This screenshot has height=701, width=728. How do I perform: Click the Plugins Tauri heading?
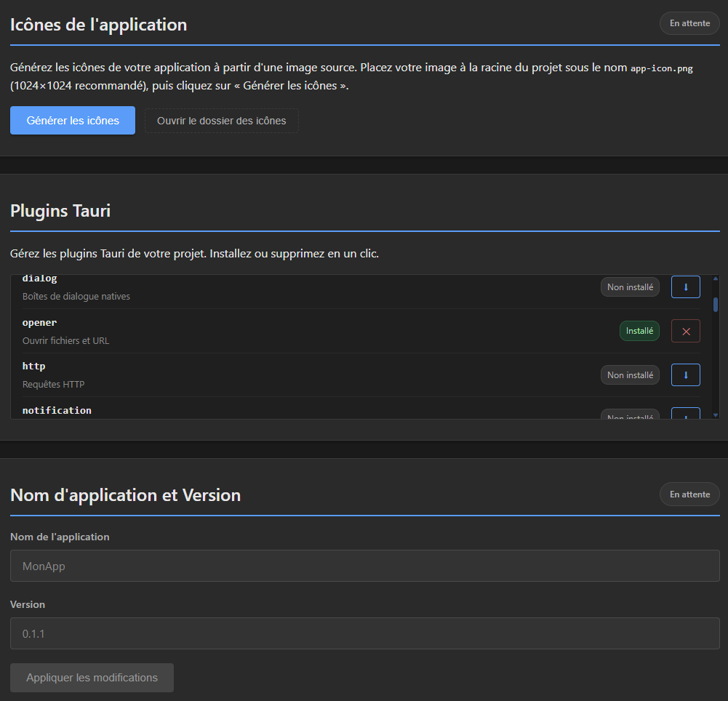(x=60, y=211)
